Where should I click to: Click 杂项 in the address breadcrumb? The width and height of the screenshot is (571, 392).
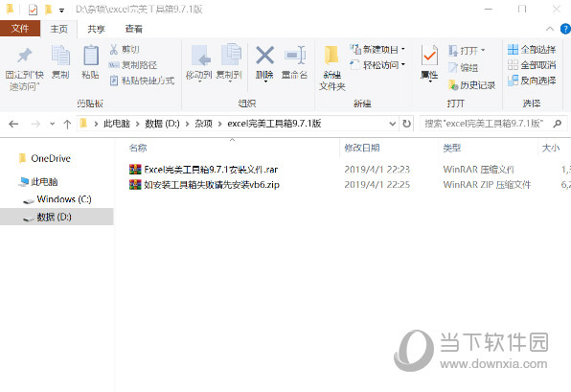(x=203, y=124)
